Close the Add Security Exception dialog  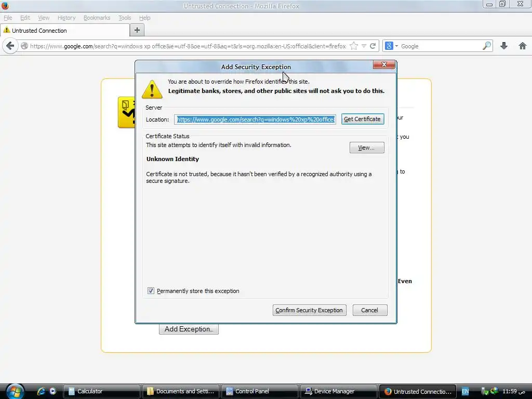[384, 64]
